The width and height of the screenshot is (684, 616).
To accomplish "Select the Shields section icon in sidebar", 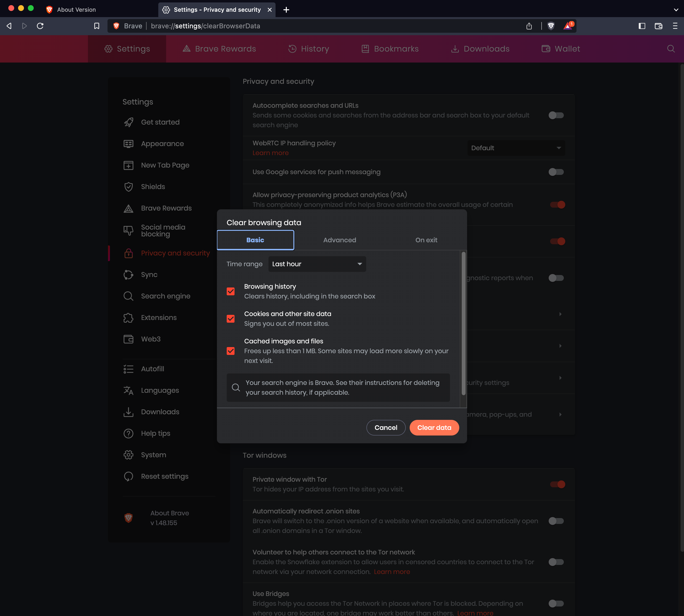I will (128, 187).
